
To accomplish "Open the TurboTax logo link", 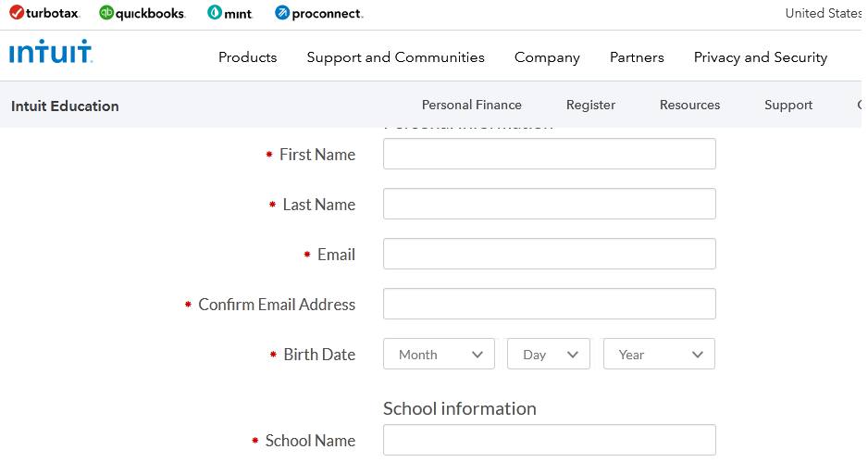I will pos(44,13).
